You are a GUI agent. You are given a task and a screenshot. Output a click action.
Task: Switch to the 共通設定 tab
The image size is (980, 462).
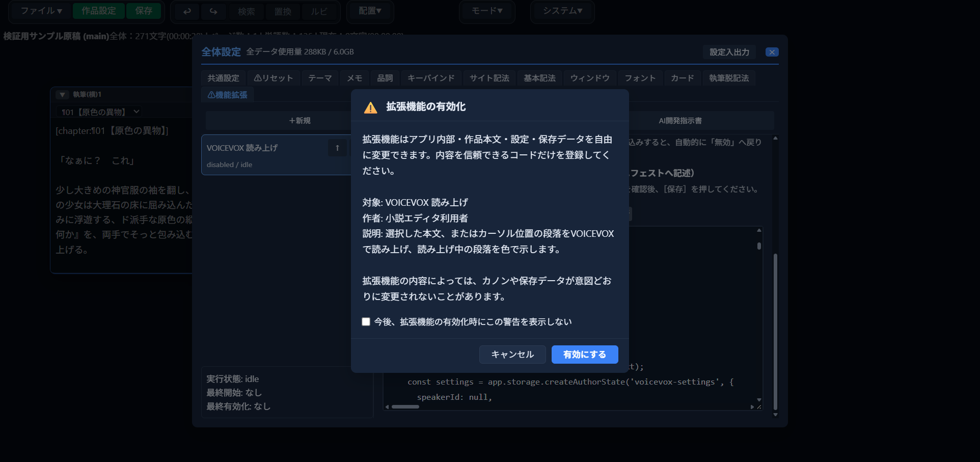click(223, 78)
